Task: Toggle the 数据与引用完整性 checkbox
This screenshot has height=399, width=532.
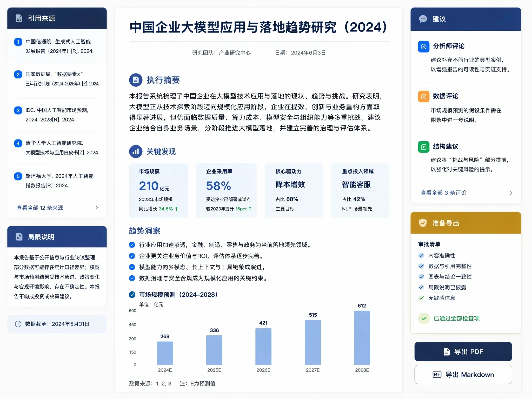Action: tap(421, 266)
